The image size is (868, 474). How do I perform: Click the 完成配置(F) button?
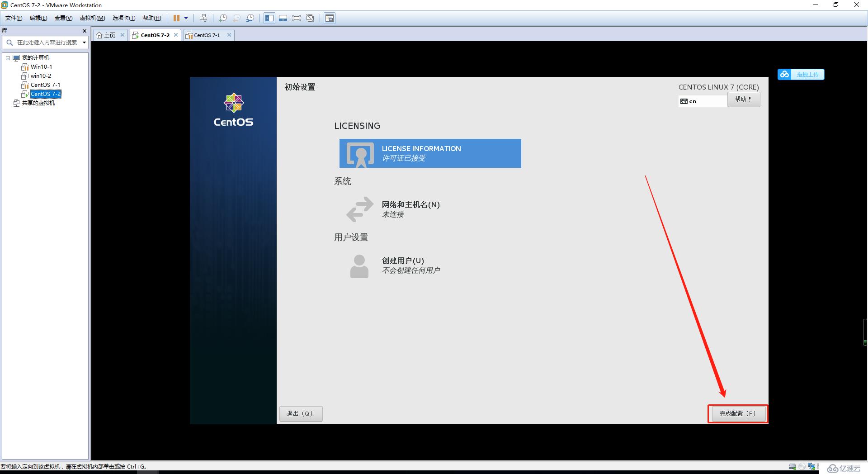(738, 413)
